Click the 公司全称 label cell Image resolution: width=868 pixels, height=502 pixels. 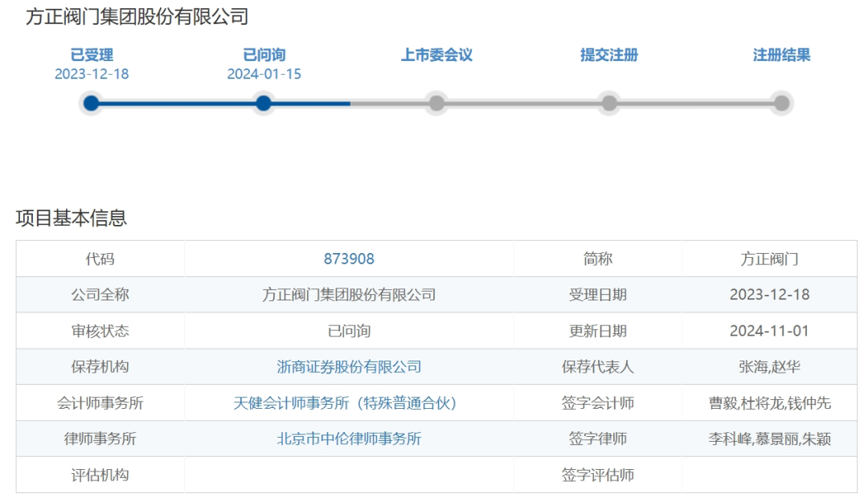point(100,295)
